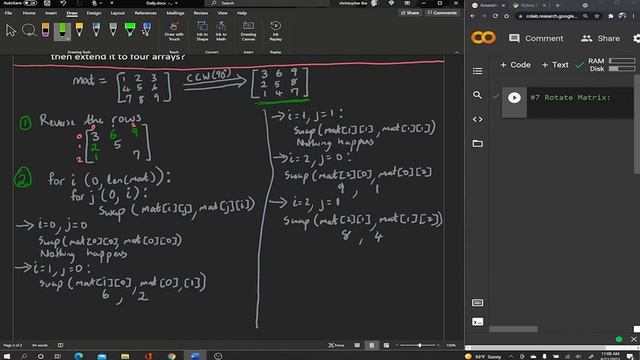Image resolution: width=640 pixels, height=360 pixels.
Task: Open Colab command palette icon
Action: [x=477, y=302]
